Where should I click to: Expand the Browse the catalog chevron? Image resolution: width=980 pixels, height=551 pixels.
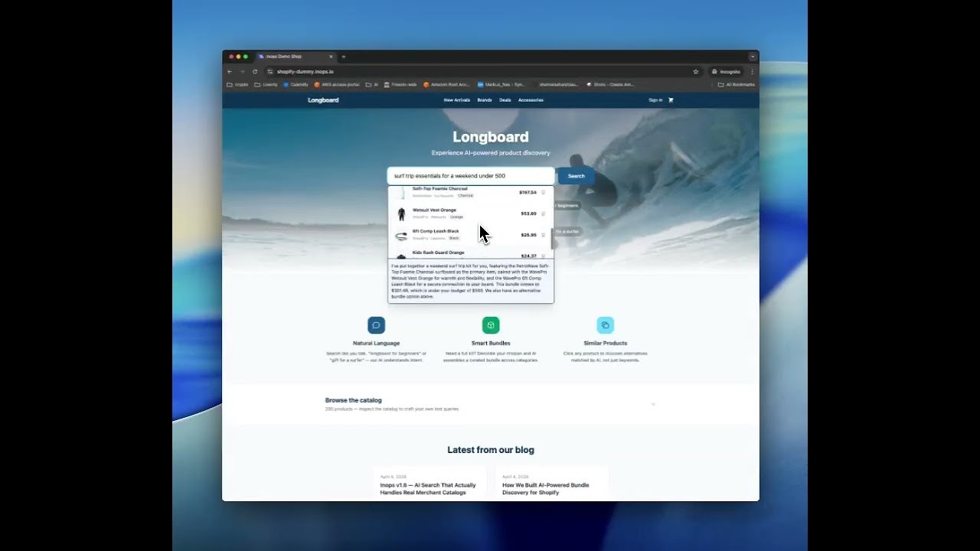click(x=653, y=404)
